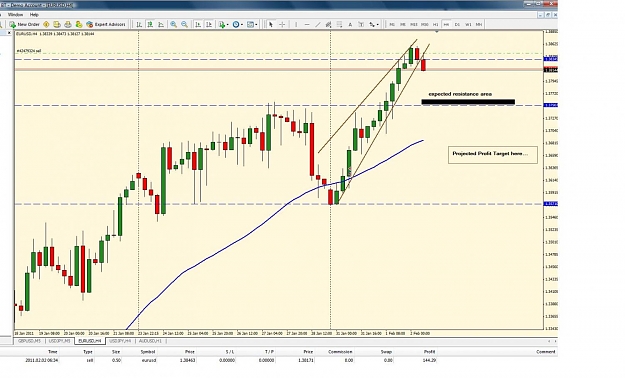Switch to the USDJPY,M5 chart tab

60,341
